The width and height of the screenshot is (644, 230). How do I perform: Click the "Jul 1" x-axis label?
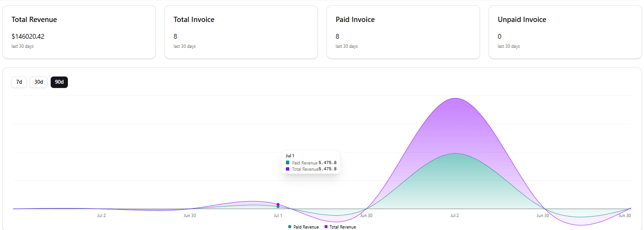click(278, 216)
